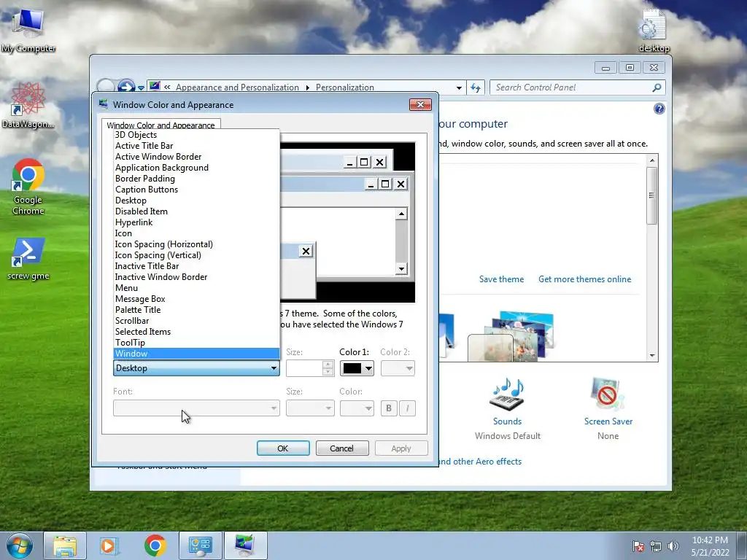Screen dimensions: 747x560
Task: Open the volume speaker tray icon
Action: (x=673, y=546)
